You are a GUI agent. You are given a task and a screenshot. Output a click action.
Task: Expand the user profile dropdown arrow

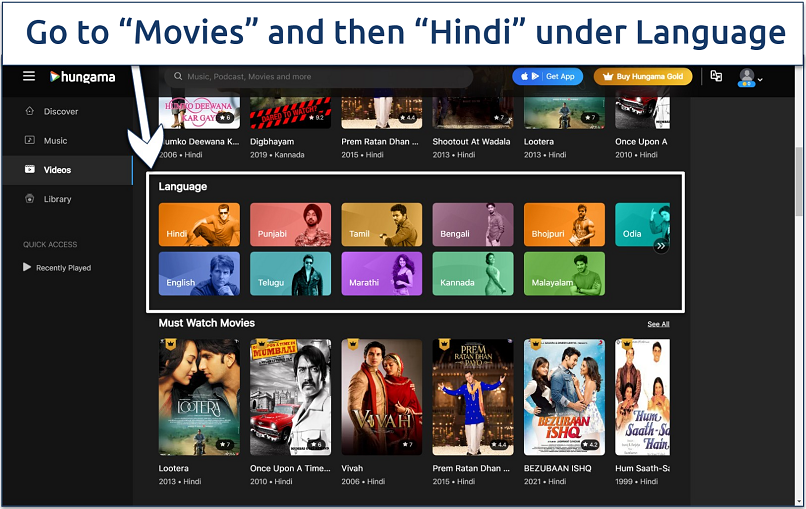(760, 80)
